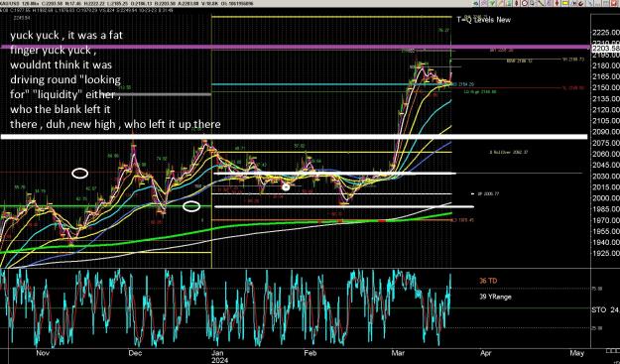Viewport: 620px width, 364px height.
Task: Click the red X toolbar icon
Action: 614,3
